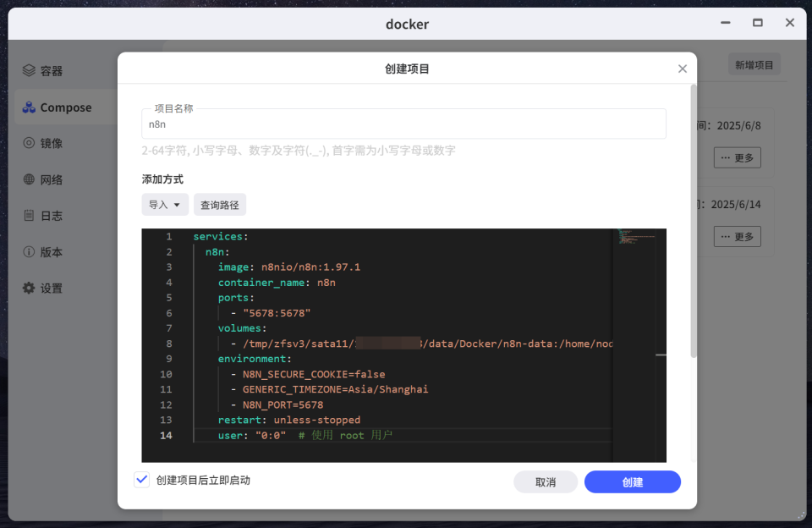
Task: Select the Compose cubes icon in sidebar
Action: (x=29, y=107)
